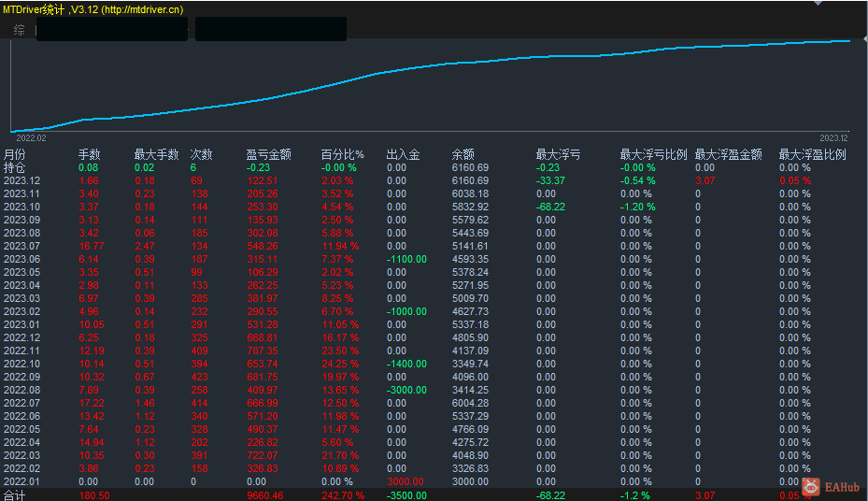Click the 月份 column header
Screen dimensions: 868x501
pyautogui.click(x=15, y=154)
